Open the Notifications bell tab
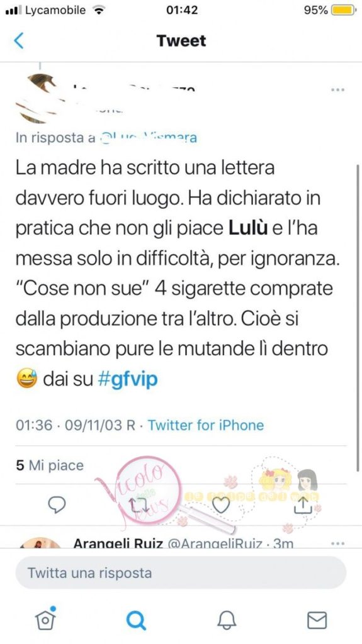Screen dimensions: 362x644 tap(227, 619)
